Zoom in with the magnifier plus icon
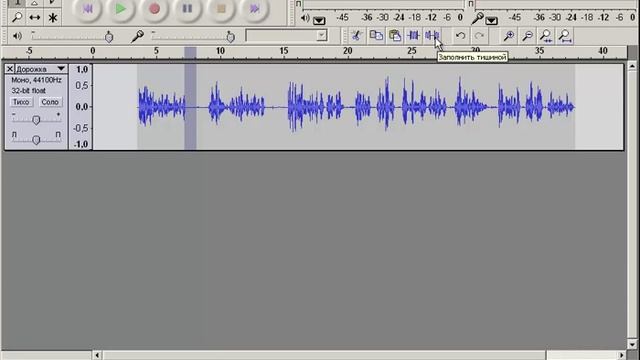Screen dimensions: 640x360 coord(509,36)
